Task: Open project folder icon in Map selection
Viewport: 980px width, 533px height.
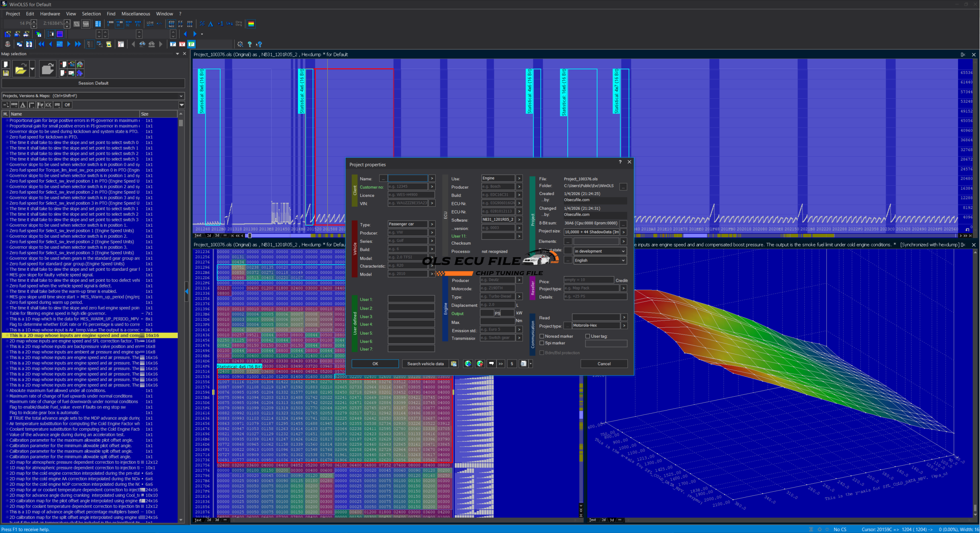Action: (21, 69)
